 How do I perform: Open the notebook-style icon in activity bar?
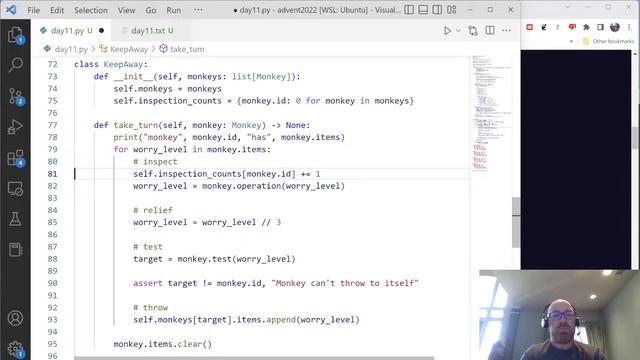pos(16,249)
